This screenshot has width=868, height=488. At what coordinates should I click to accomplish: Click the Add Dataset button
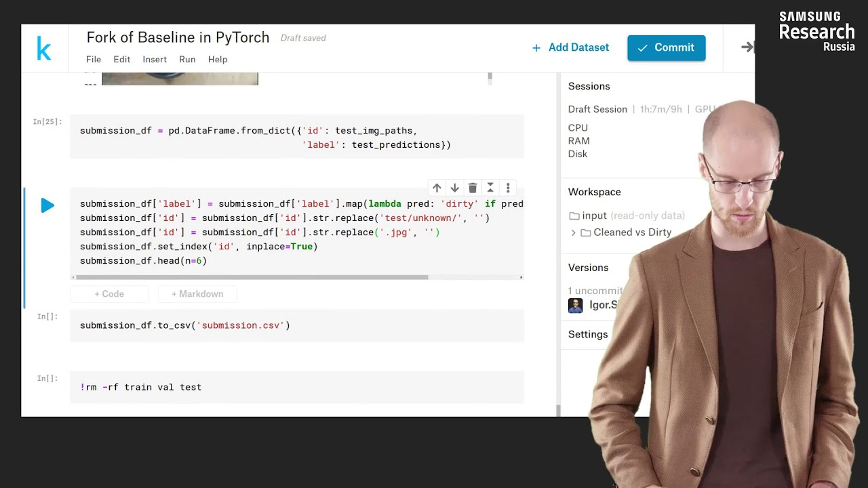click(x=570, y=47)
